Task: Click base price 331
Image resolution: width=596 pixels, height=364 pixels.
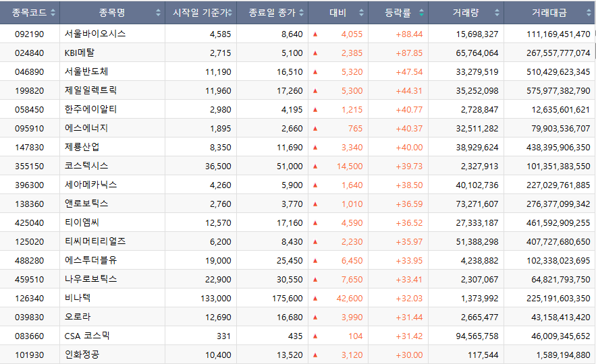Action: 223,336
